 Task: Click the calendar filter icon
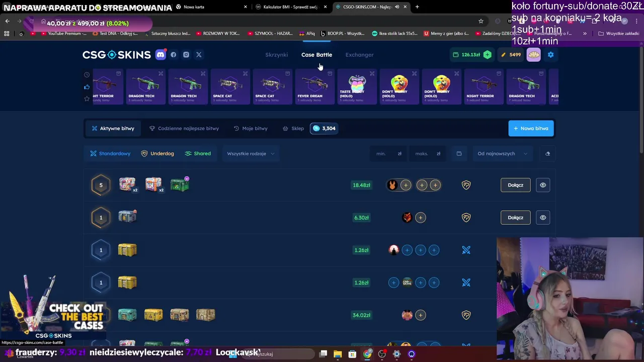point(459,153)
